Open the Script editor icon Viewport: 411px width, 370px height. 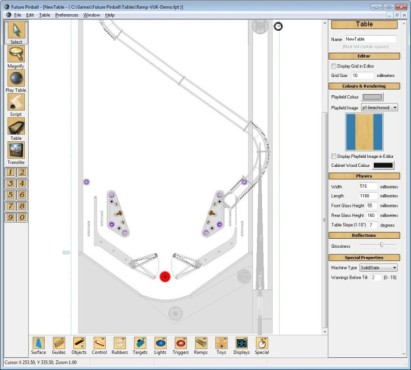click(16, 102)
